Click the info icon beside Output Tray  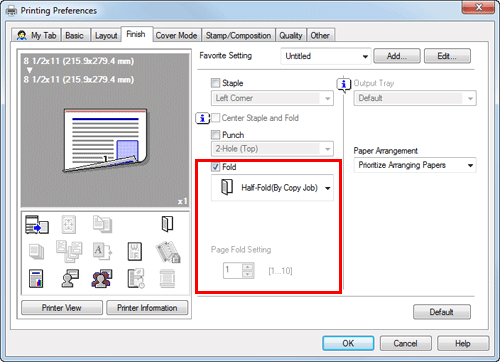click(344, 84)
